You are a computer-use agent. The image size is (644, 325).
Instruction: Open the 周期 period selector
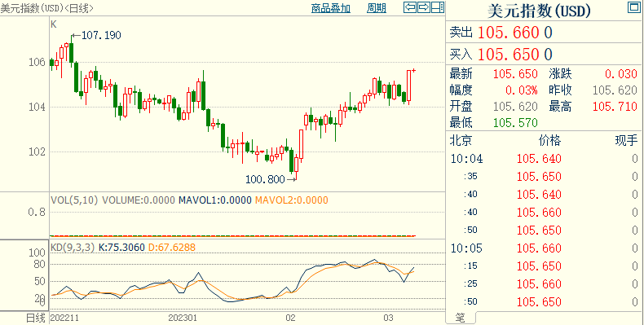click(x=377, y=8)
